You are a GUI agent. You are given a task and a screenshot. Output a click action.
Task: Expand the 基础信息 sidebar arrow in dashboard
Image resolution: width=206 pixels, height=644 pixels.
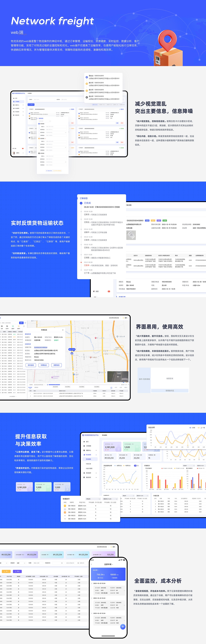[x=97, y=477]
